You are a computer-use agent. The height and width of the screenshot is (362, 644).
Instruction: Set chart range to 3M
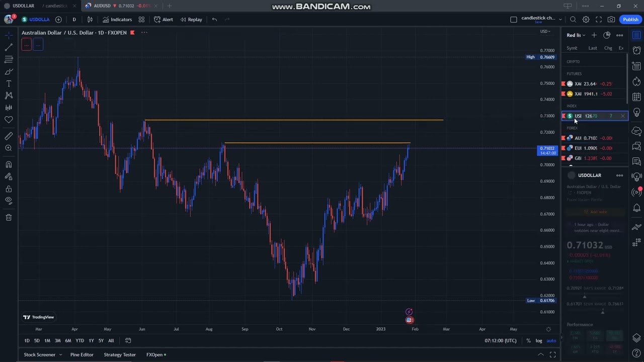coord(57,341)
